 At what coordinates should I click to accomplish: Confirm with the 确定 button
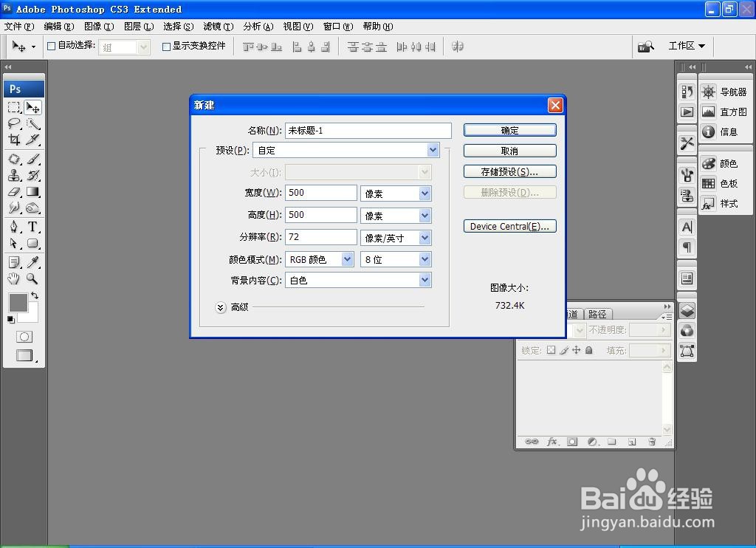click(x=509, y=130)
